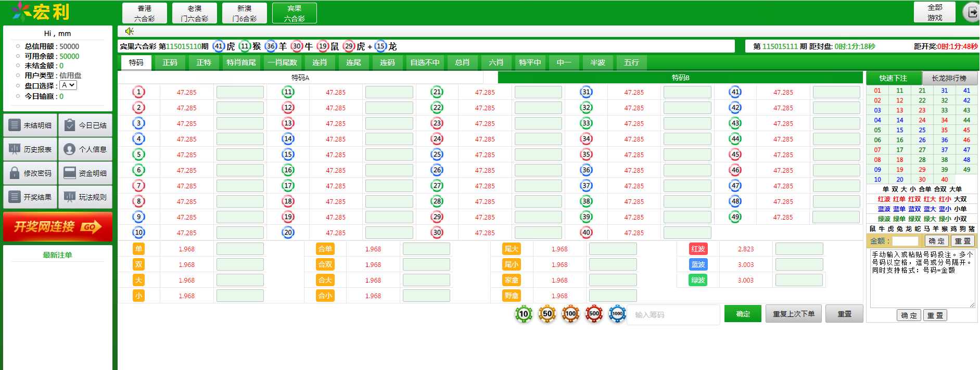Open 个人信息 personal info panel
This screenshot has height=370, width=980.
(x=85, y=149)
